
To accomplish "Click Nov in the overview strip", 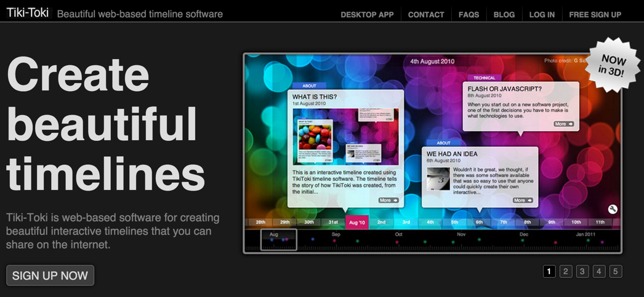I will [461, 234].
